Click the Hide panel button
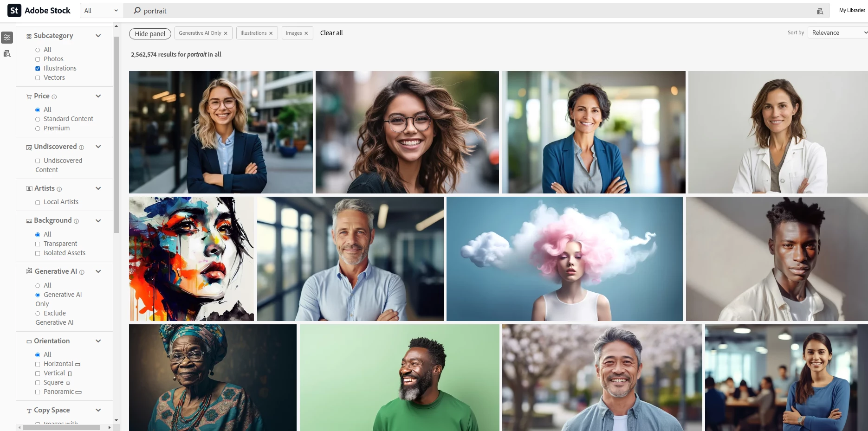 click(x=150, y=33)
